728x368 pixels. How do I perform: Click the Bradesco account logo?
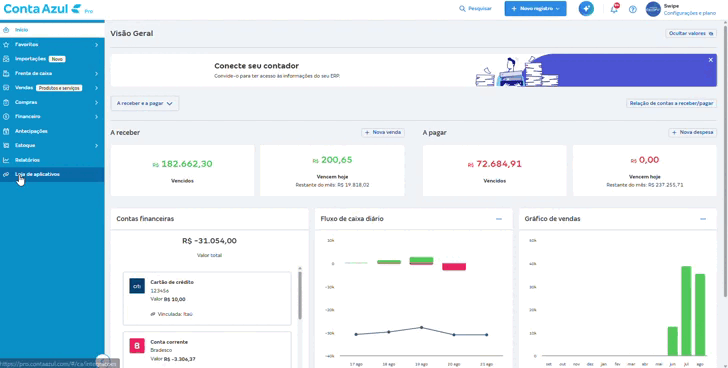pyautogui.click(x=137, y=346)
